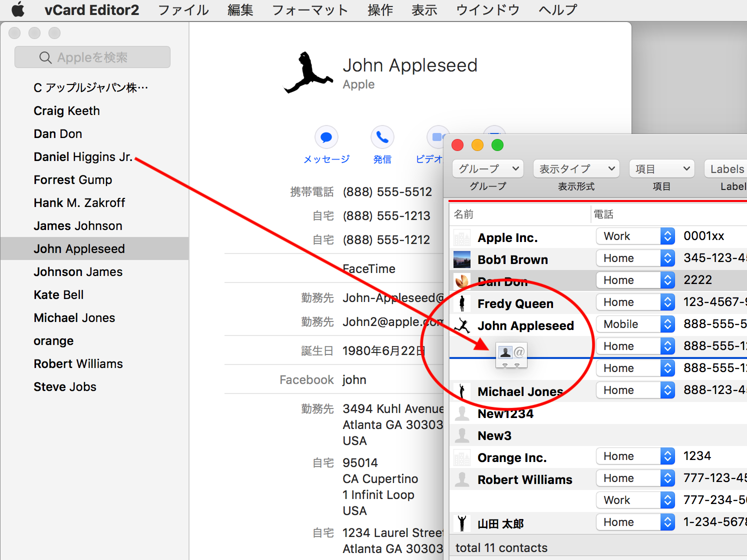This screenshot has height=560, width=747.
Task: Click John Appleseed's jumping silhouette photo
Action: [308, 73]
